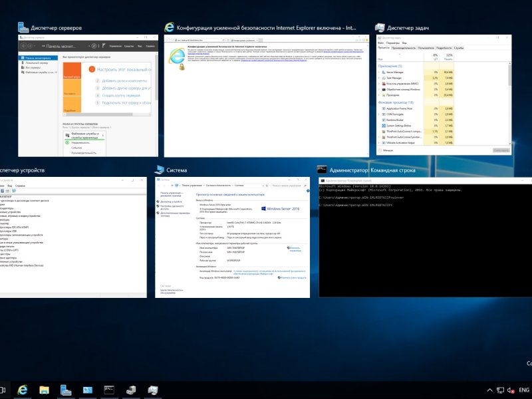
Task: Click the large Internet Explorer logo in IE page
Action: coord(177,57)
